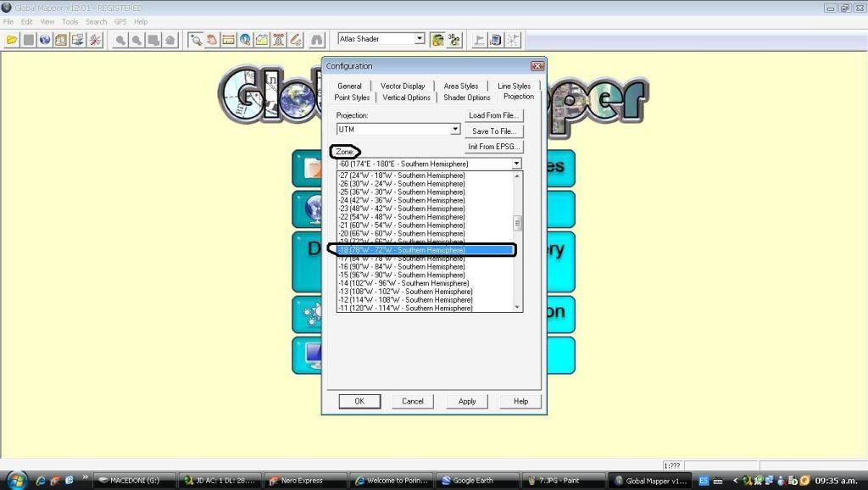Open the Atlas Shader dropdown
This screenshot has width=868, height=490.
point(420,39)
